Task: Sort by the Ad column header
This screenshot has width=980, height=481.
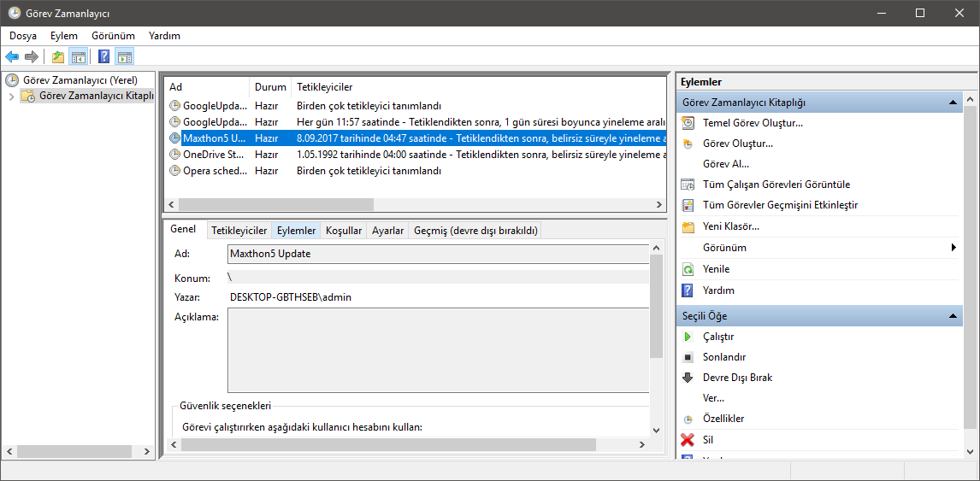Action: point(208,87)
